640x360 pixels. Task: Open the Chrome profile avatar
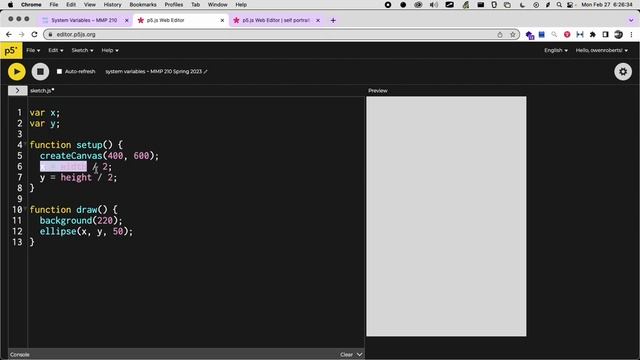click(618, 35)
